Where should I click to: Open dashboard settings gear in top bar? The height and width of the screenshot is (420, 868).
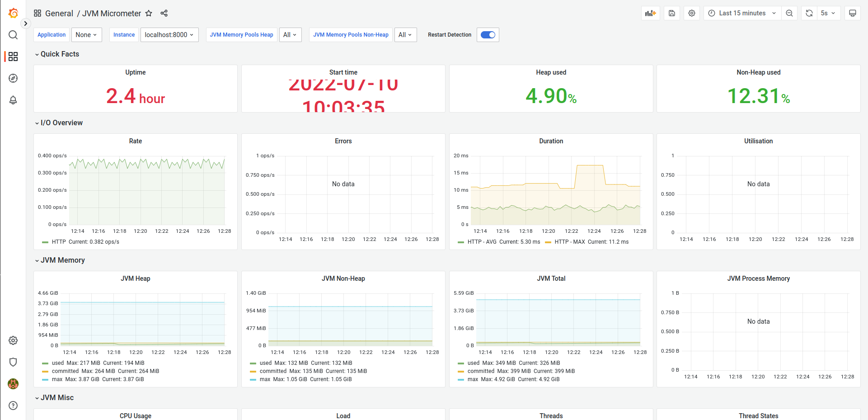[x=692, y=13]
